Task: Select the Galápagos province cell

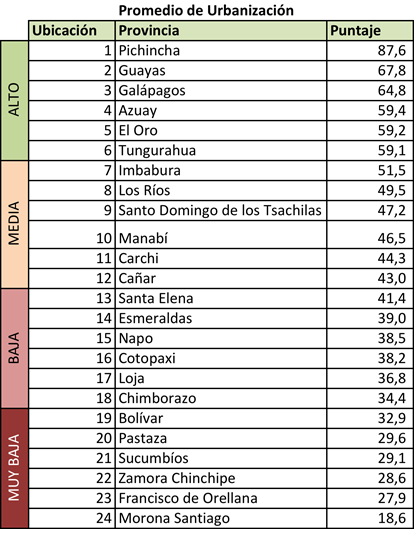Action: point(221,90)
